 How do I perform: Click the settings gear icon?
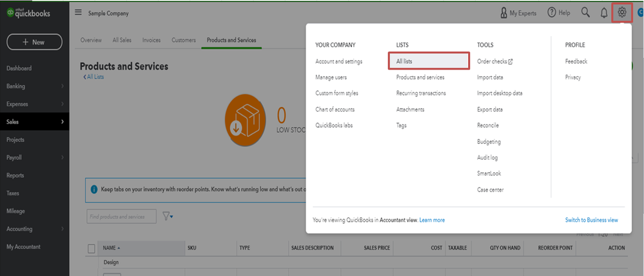pyautogui.click(x=622, y=13)
